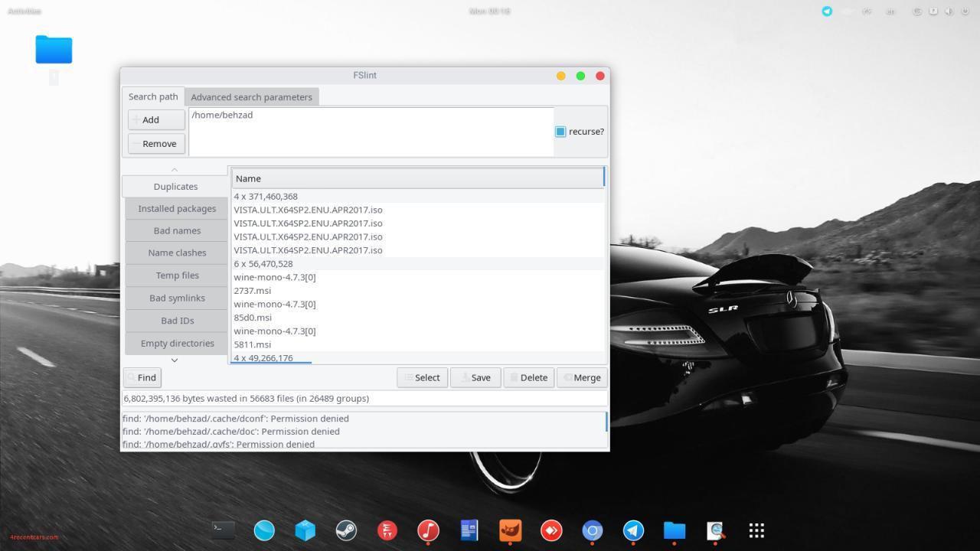This screenshot has height=551, width=980.
Task: Show the applications grid in the dock
Action: (x=756, y=530)
